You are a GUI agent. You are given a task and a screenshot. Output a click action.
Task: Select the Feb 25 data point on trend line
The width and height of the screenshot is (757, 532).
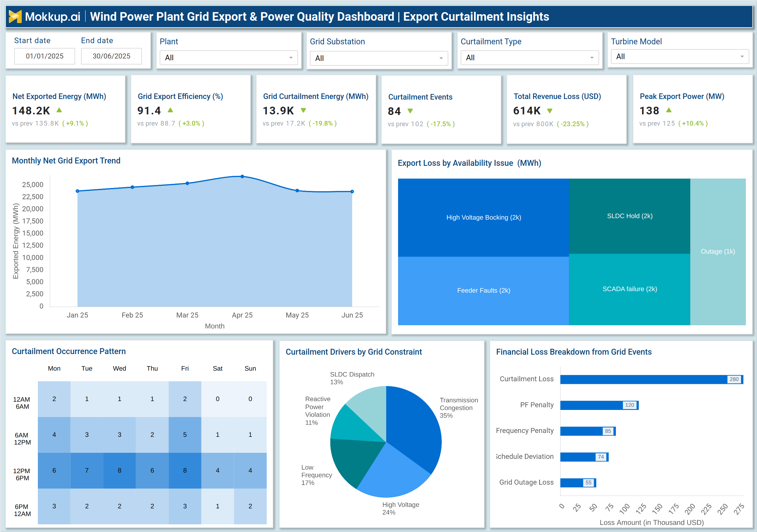[x=132, y=187]
